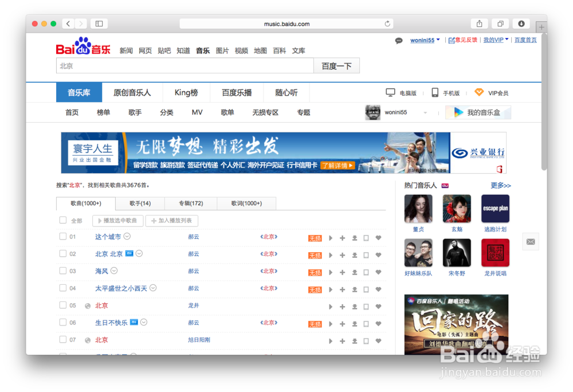
Task: Open 宋冬野 artist thumbnail
Action: click(x=457, y=253)
